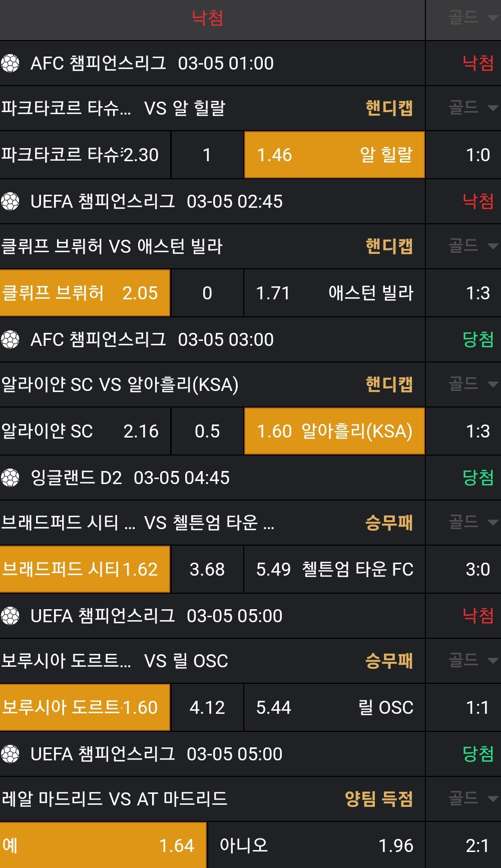501x868 pixels.
Task: Click the 낙첨 header tab at top
Action: (208, 18)
